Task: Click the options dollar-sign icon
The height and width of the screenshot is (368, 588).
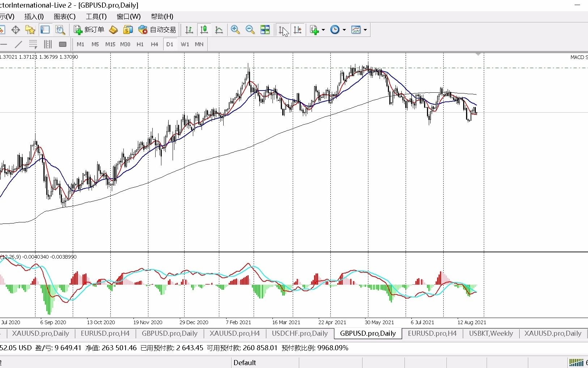Action: (x=128, y=30)
